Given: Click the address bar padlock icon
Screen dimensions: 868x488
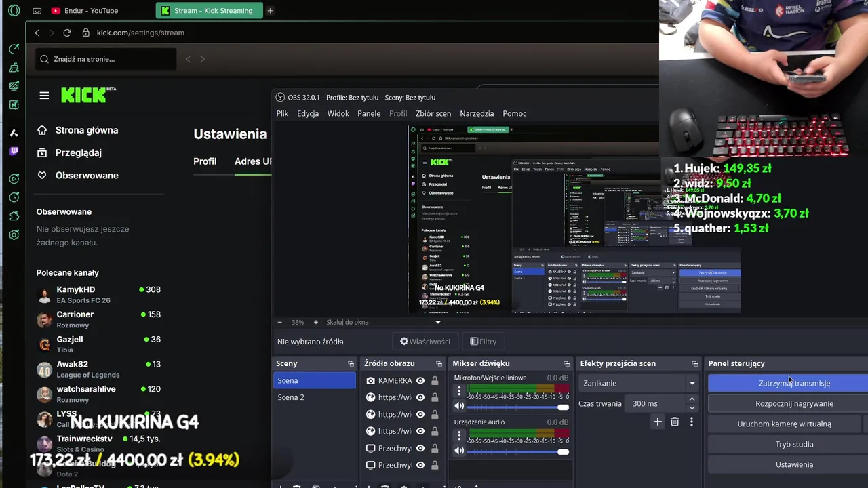Looking at the screenshot, I should click(85, 33).
